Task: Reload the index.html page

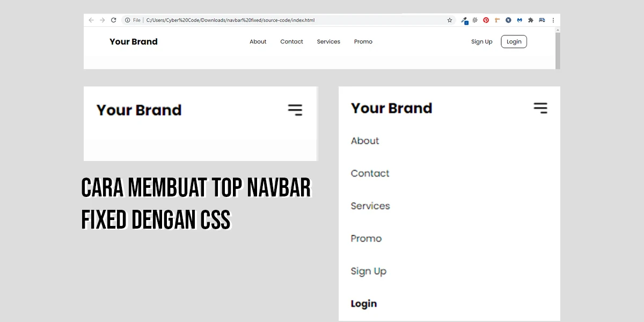Action: tap(113, 19)
